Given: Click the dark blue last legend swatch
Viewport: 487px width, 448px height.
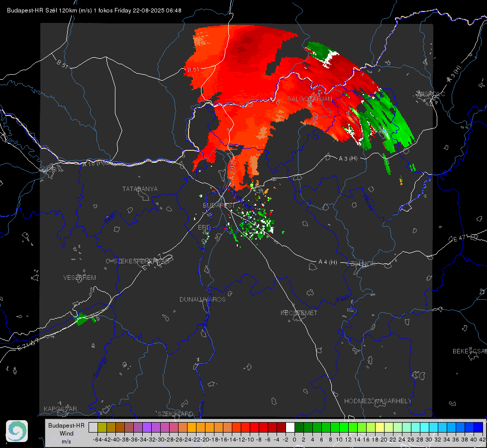Looking at the screenshot, I should coord(479,427).
